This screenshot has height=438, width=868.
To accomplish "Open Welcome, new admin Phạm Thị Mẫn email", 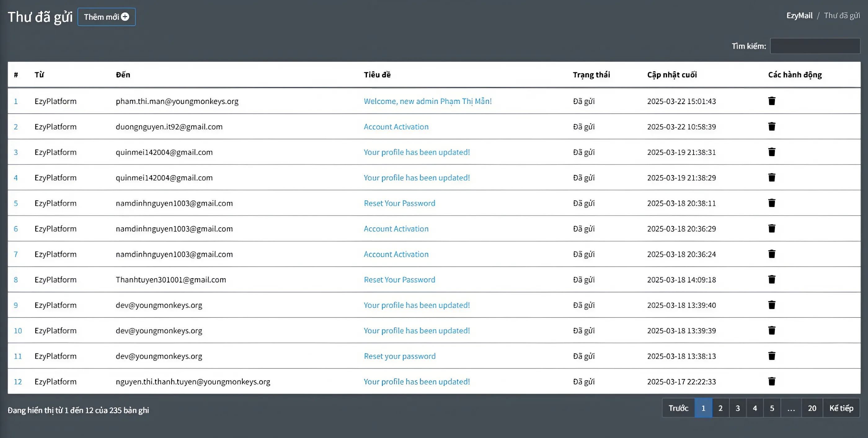I will click(x=427, y=101).
